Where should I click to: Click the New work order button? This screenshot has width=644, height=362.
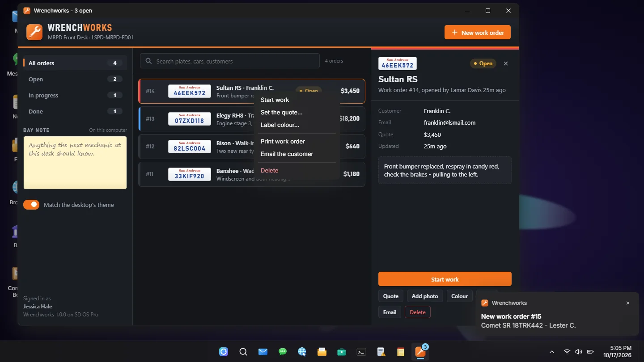(x=478, y=32)
